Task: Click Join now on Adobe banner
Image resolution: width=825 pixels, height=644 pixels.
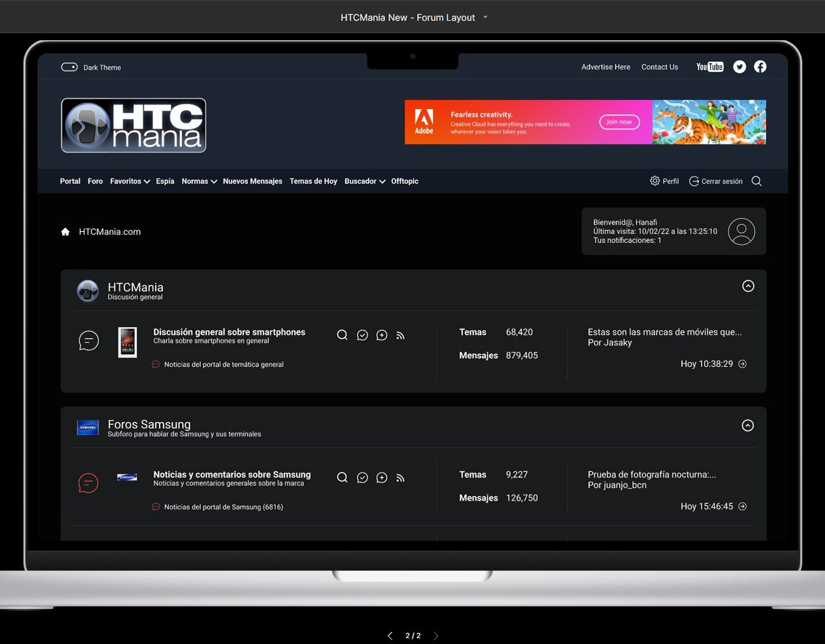Action: coord(619,122)
